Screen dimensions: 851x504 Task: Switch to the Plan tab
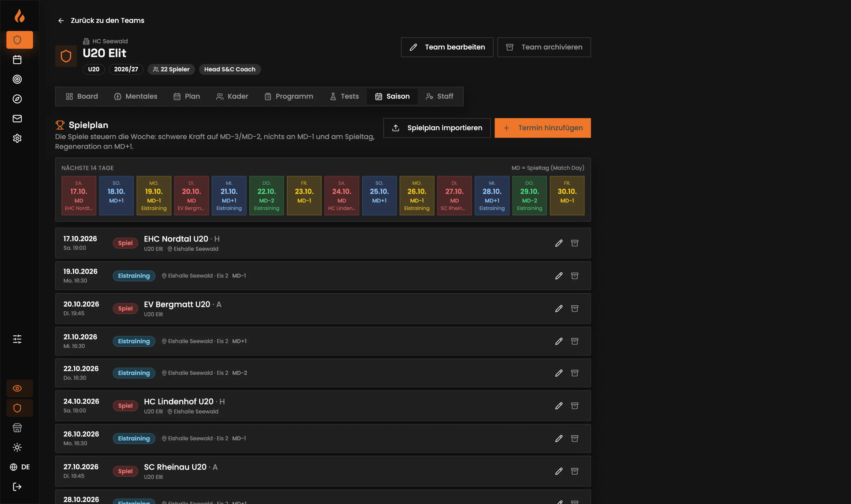(187, 97)
